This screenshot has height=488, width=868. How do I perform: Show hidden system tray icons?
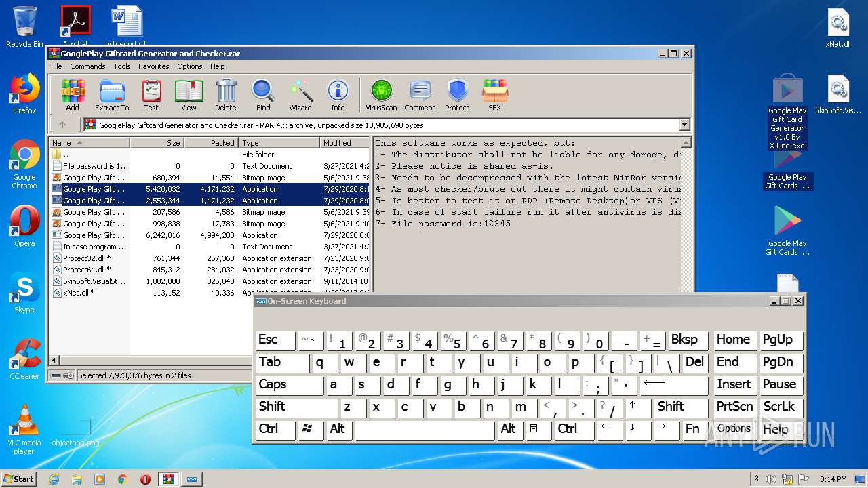(755, 479)
